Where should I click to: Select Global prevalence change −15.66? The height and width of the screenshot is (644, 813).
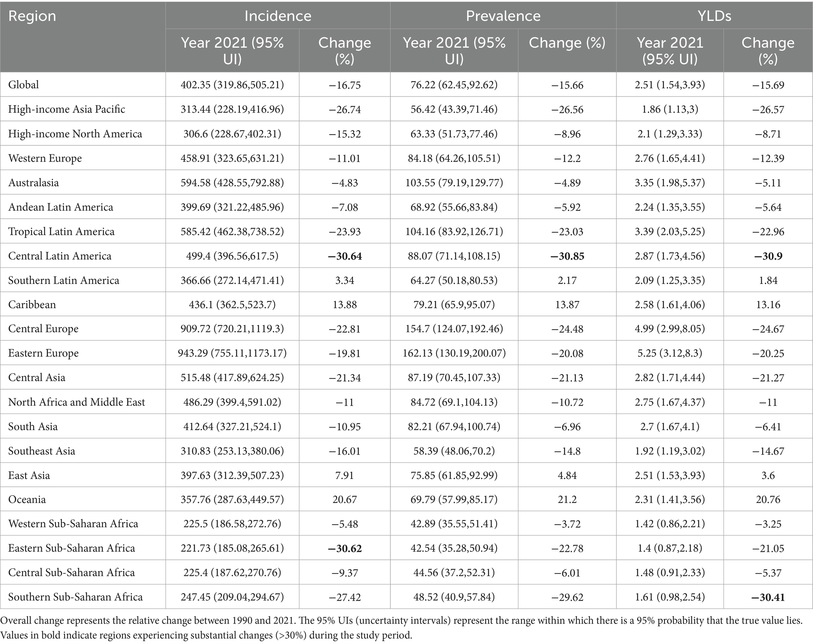tap(567, 85)
